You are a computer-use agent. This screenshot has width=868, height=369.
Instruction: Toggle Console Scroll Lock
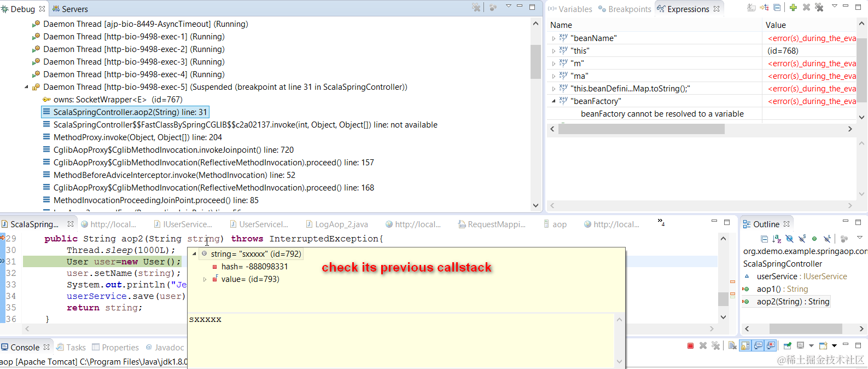point(745,345)
